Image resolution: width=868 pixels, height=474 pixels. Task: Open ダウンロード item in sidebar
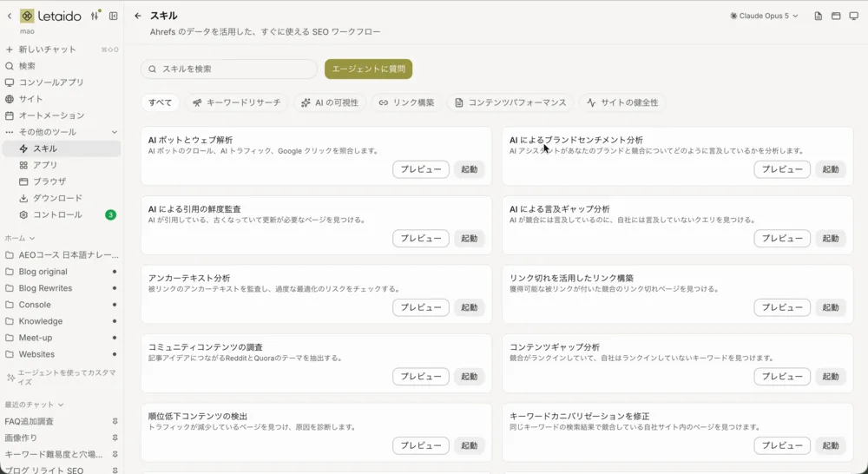tap(62, 198)
